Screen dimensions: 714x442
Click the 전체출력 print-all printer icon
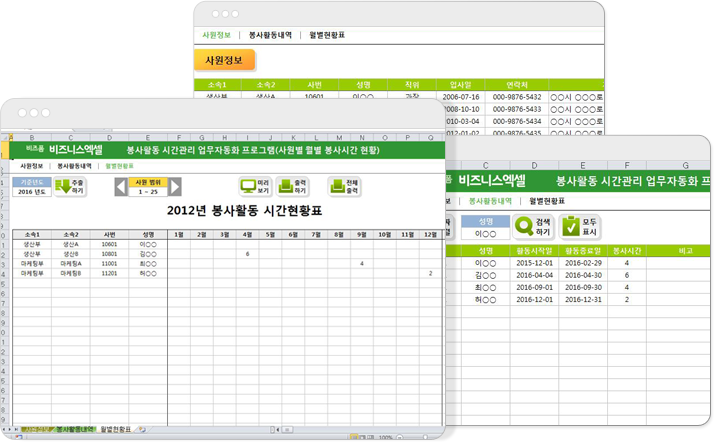click(x=337, y=186)
